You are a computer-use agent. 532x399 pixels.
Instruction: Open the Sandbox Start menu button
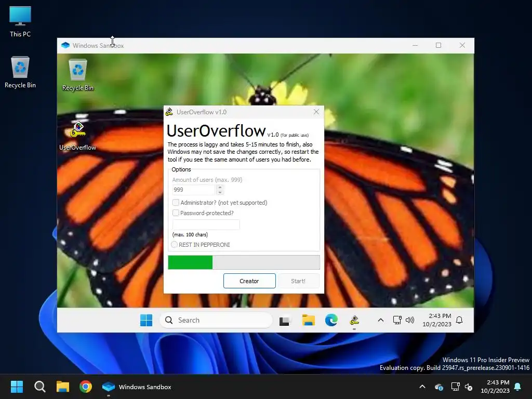[146, 320]
